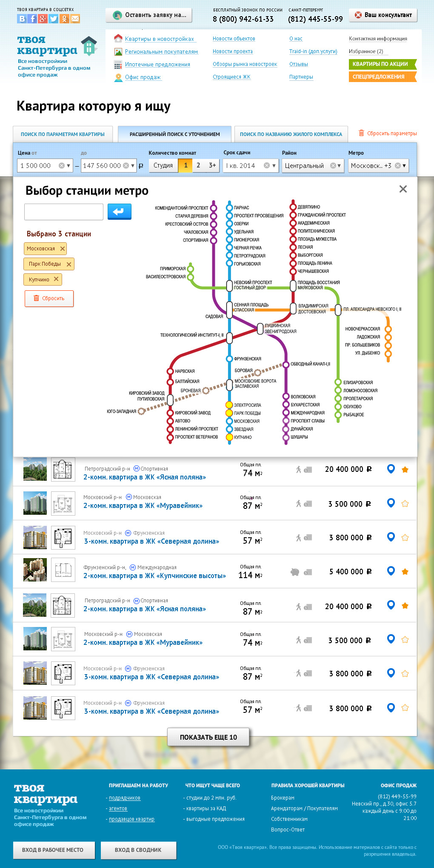Remove Купчино station tag
The height and width of the screenshot is (868, 434).
tap(56, 279)
